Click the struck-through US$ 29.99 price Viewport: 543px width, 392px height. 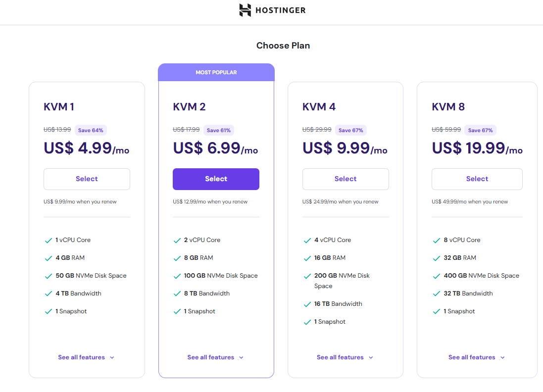(x=317, y=130)
